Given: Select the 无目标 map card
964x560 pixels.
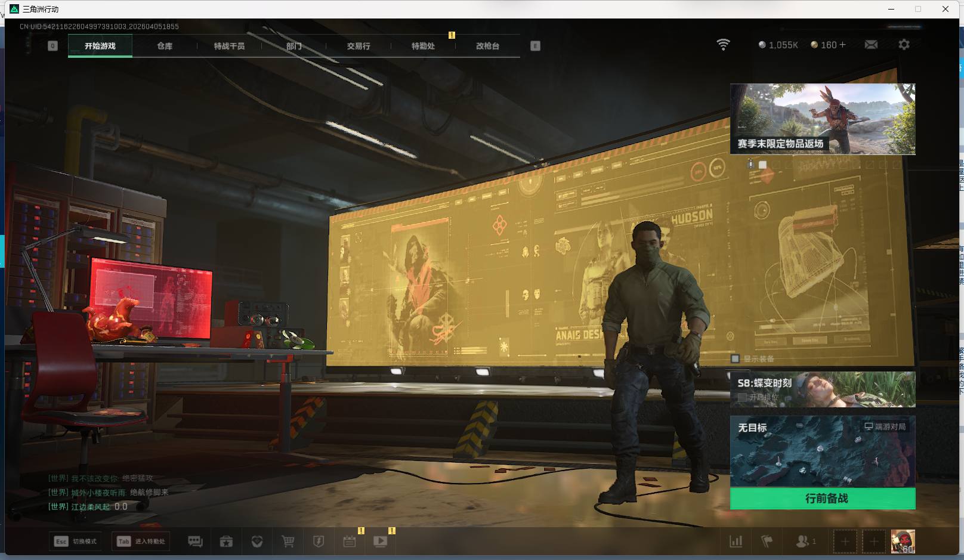Looking at the screenshot, I should (823, 451).
